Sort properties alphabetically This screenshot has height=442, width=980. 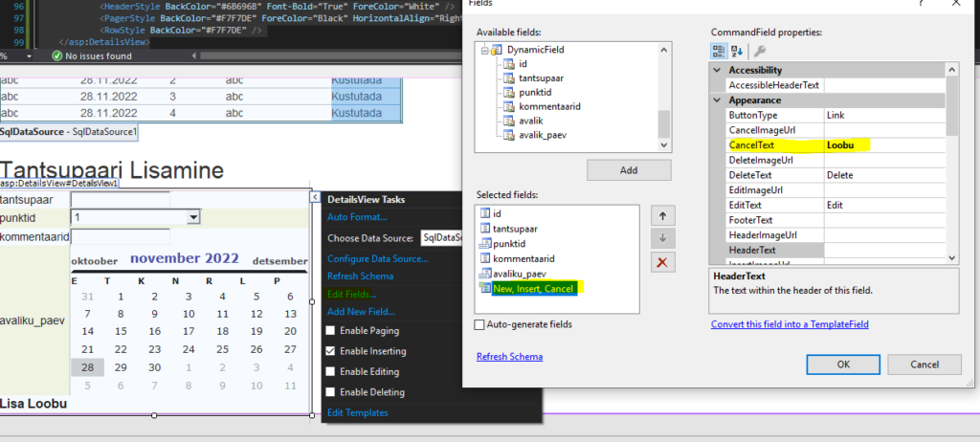coord(737,51)
